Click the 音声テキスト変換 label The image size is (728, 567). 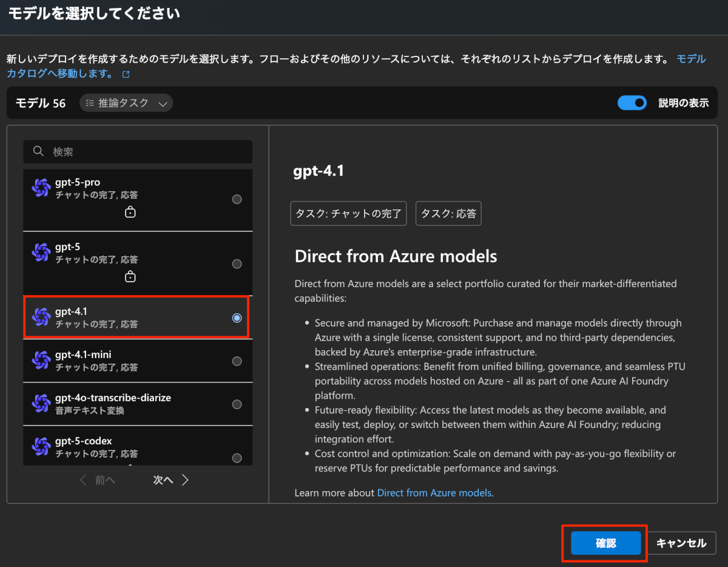90,410
